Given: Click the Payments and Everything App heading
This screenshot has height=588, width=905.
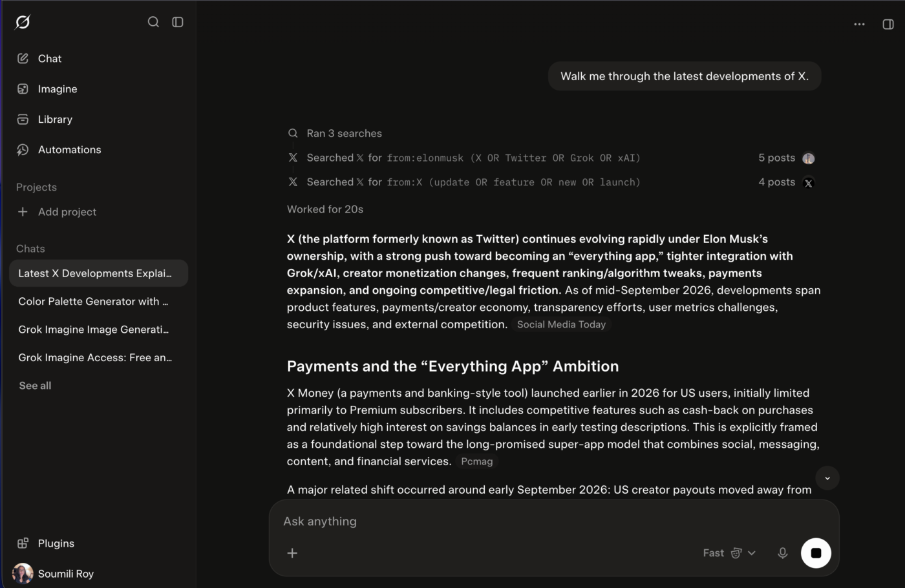Looking at the screenshot, I should pos(452,366).
